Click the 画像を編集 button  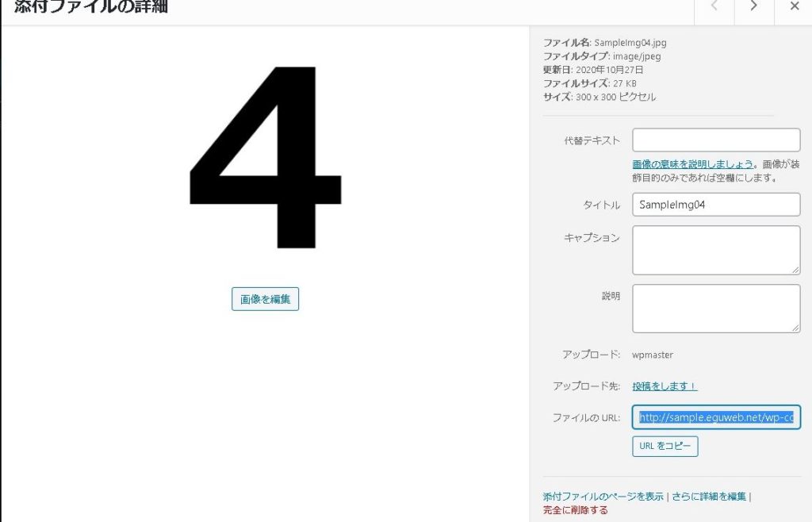(x=265, y=299)
